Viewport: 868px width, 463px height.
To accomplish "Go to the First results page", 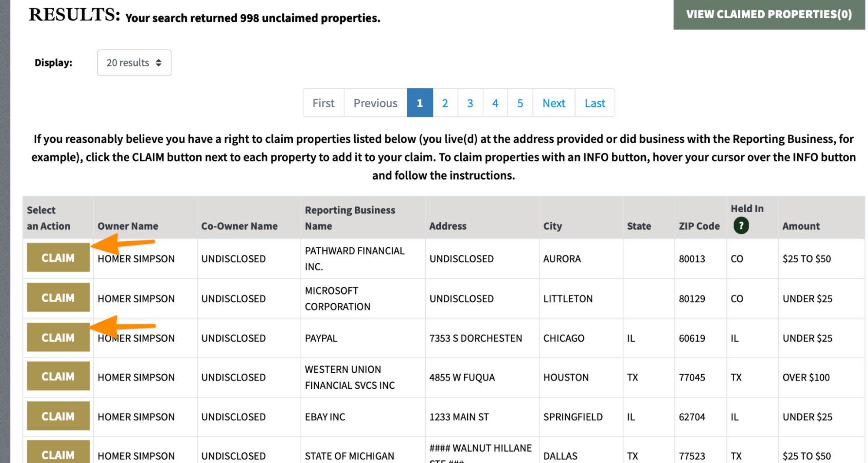I will (x=323, y=103).
